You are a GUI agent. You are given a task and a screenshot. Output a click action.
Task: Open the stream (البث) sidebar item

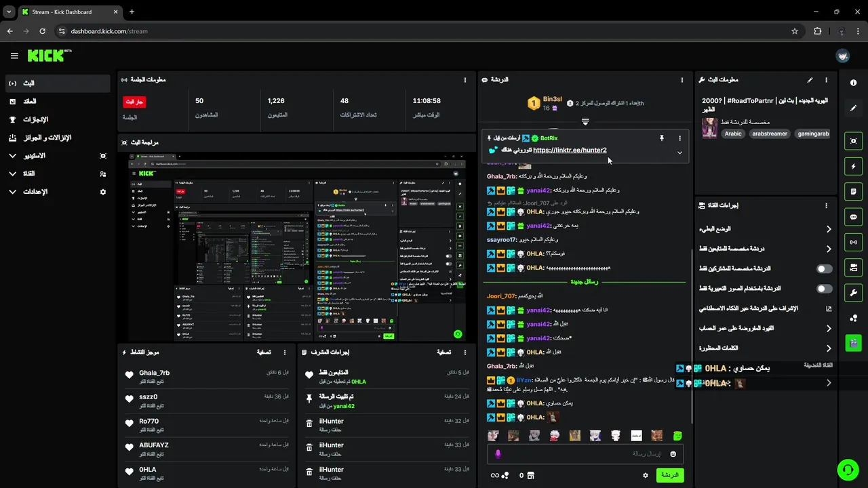coord(57,83)
